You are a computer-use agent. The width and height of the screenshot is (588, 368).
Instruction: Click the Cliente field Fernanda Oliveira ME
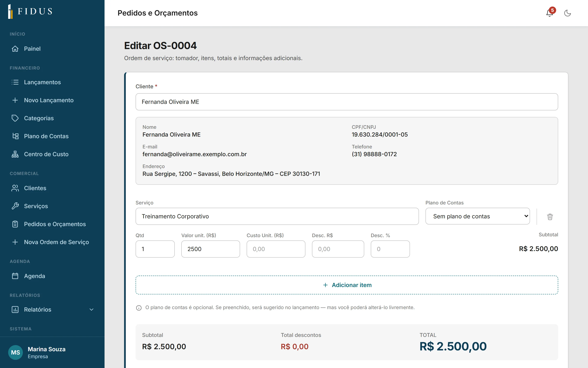pyautogui.click(x=347, y=102)
